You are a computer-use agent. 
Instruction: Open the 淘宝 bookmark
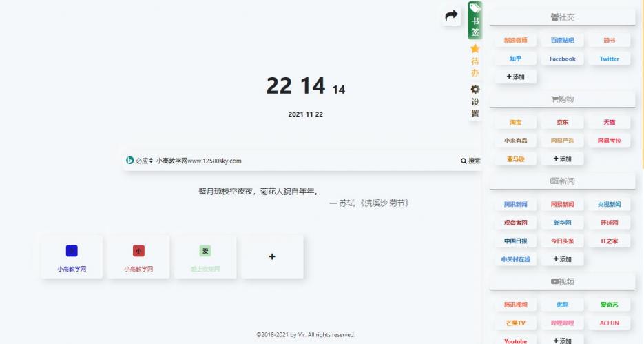(x=515, y=123)
